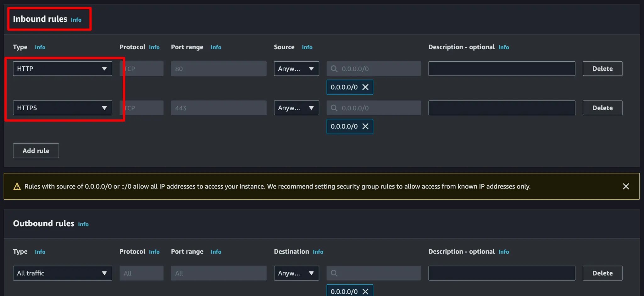Remove 0.0.0.0/0 chip from HTTP rule

(x=365, y=87)
